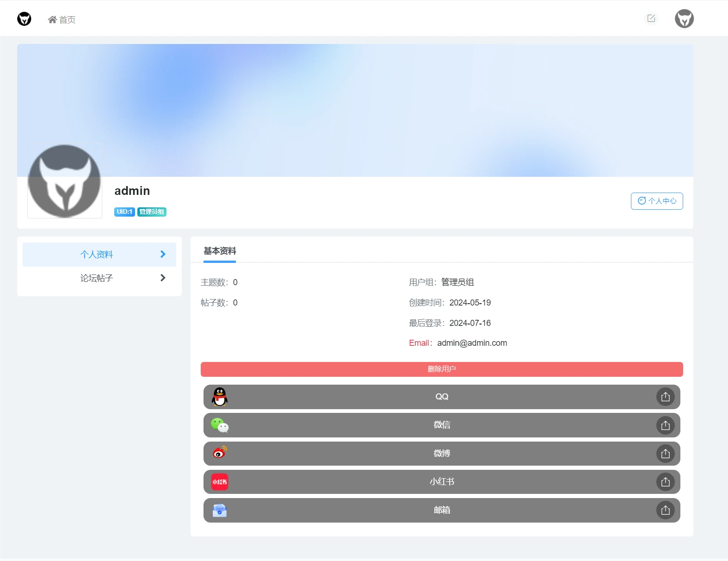Viewport: 728px width, 561px height.
Task: Click the 邮箱 mailbox icon
Action: pyautogui.click(x=220, y=510)
